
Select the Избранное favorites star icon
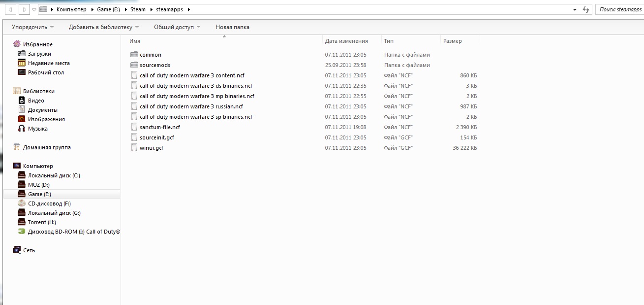point(17,44)
